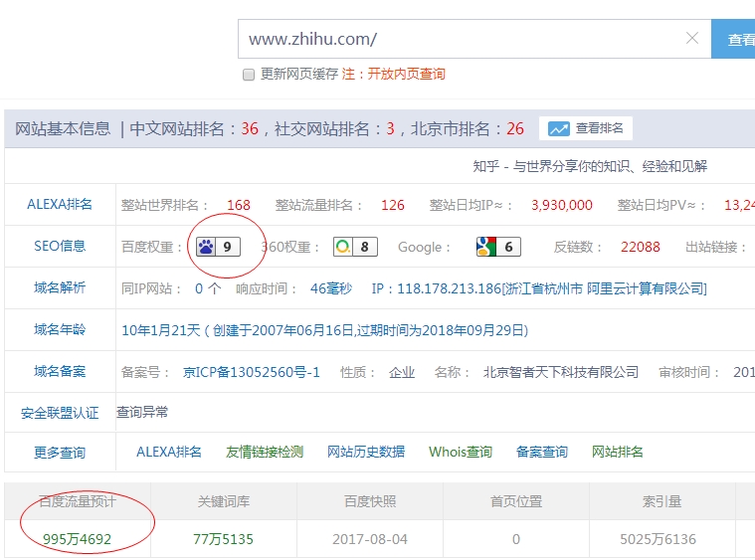Click Baidu traffic estimate 995万4692
Image resolution: width=755 pixels, height=560 pixels.
click(77, 539)
